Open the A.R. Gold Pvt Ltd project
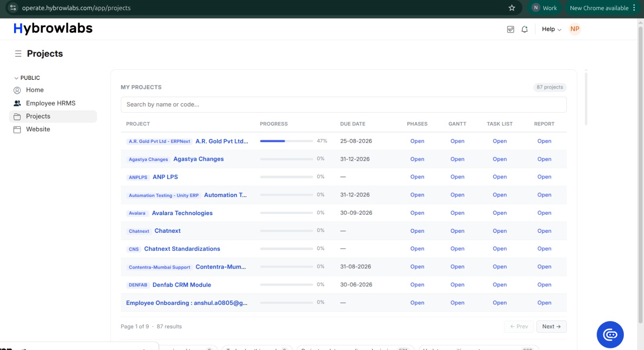 (222, 141)
